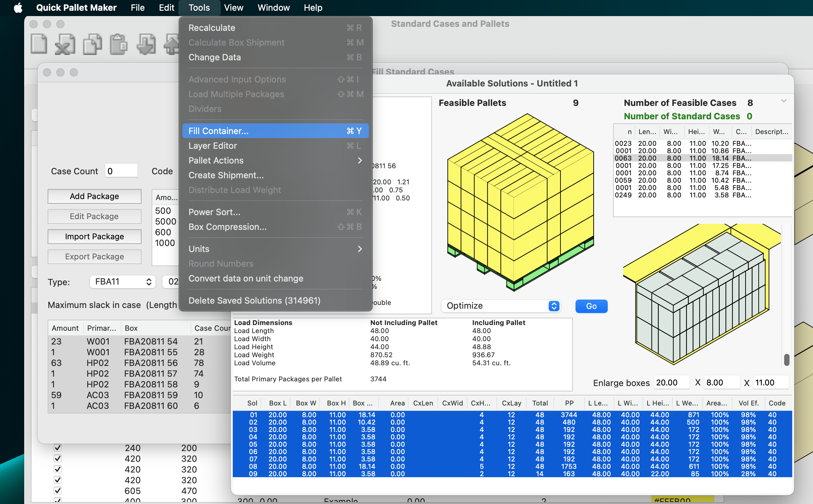Open the Help menu
The image size is (813, 504).
pyautogui.click(x=313, y=7)
